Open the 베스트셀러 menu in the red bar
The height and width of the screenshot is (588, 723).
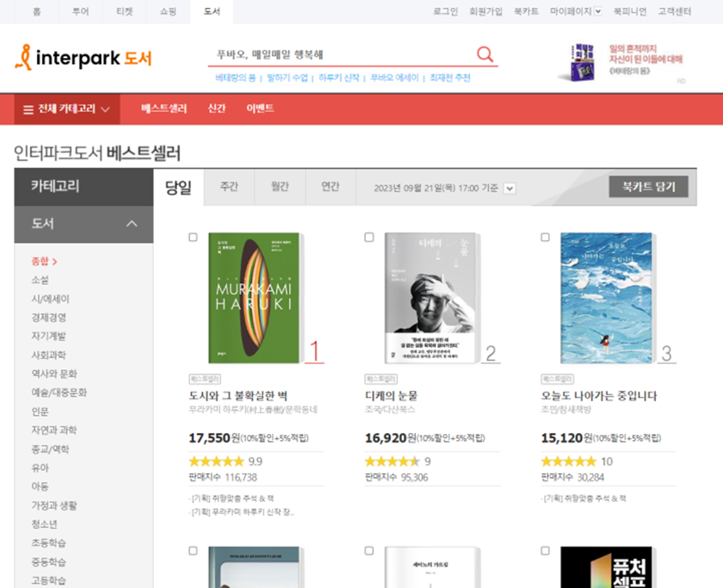pyautogui.click(x=163, y=109)
